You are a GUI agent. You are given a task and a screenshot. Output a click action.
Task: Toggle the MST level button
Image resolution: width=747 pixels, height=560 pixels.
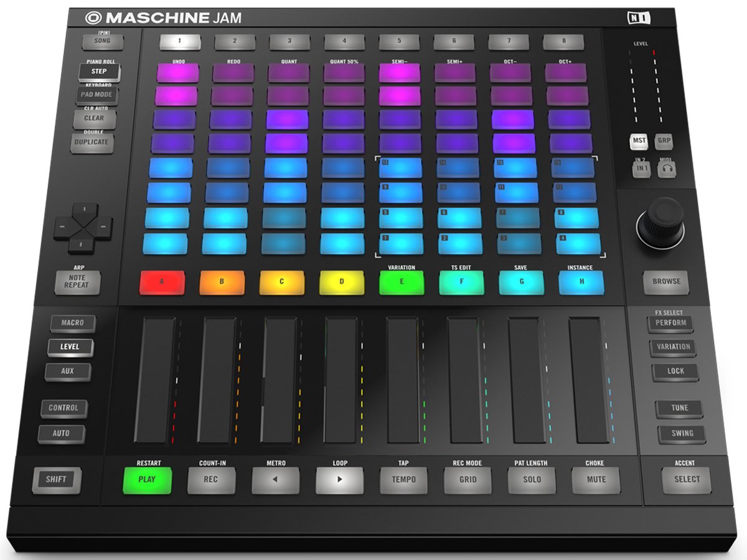click(x=639, y=141)
